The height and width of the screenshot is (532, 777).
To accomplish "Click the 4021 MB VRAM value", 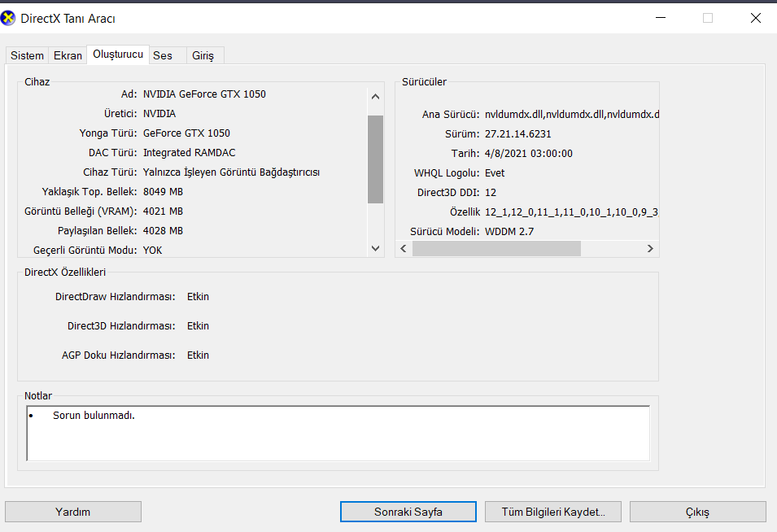I will click(x=163, y=211).
